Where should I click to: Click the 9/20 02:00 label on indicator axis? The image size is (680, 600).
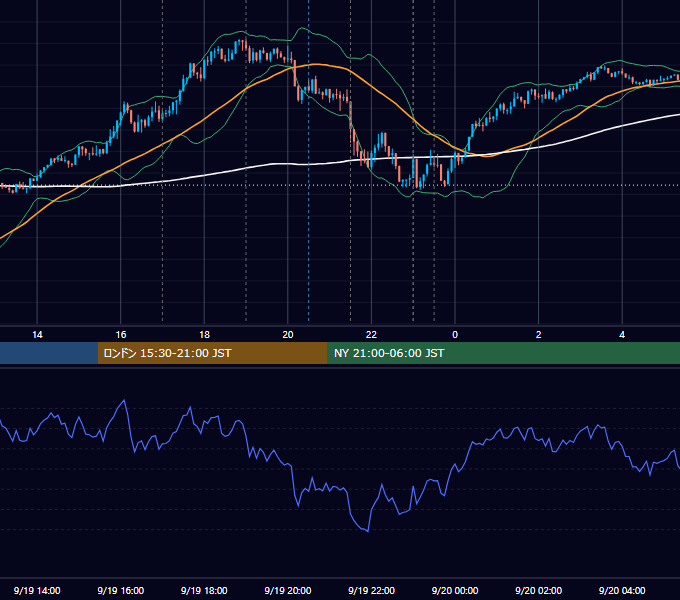(539, 590)
